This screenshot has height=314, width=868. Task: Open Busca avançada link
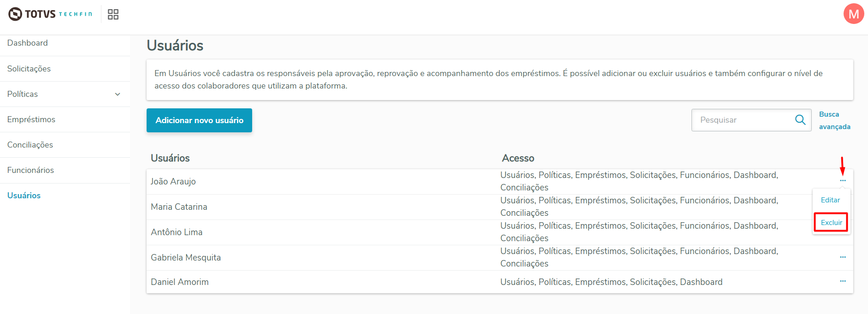pyautogui.click(x=834, y=120)
